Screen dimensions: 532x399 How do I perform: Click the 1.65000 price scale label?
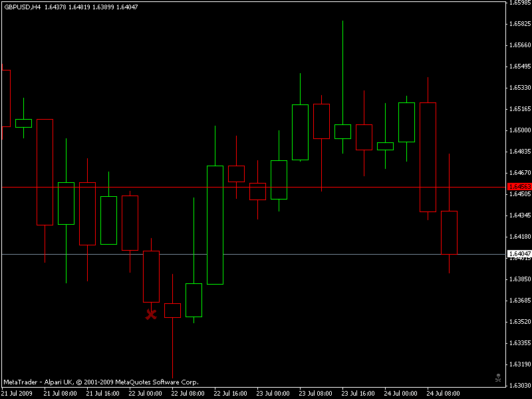520,130
